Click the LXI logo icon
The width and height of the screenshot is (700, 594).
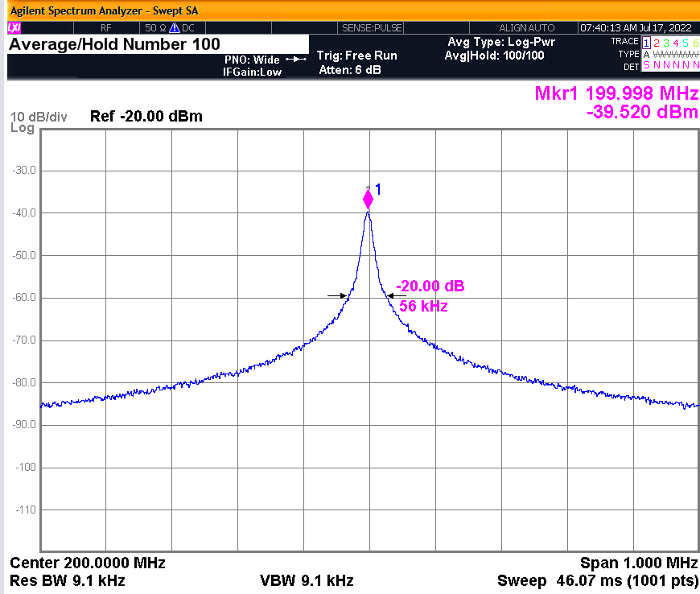click(x=14, y=27)
